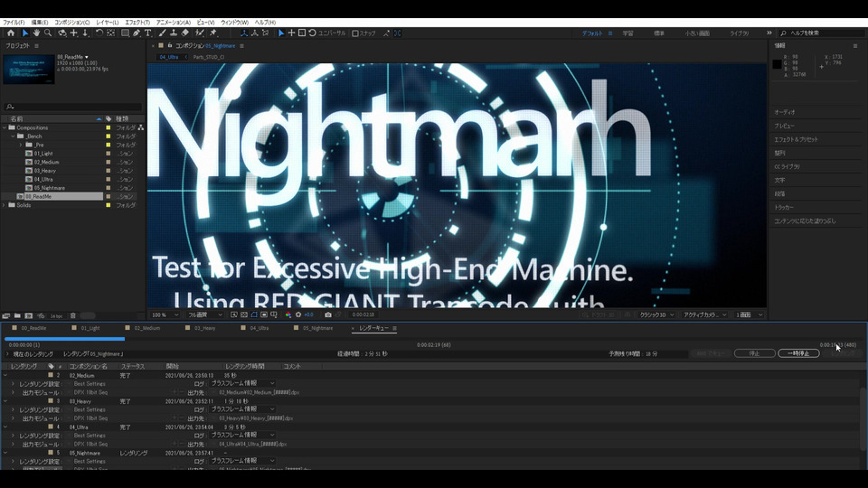The height and width of the screenshot is (488, 868).
Task: Select the Roto Brush tool
Action: pos(200,33)
